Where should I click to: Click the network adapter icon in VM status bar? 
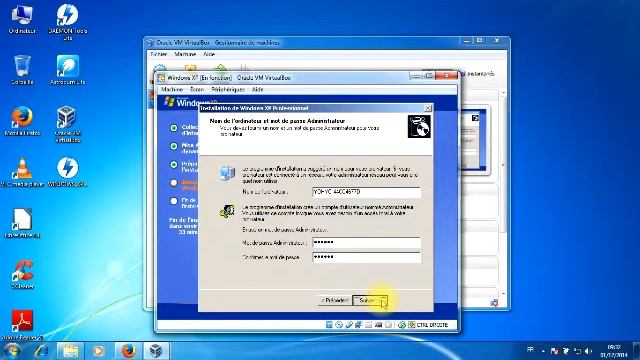[x=358, y=325]
